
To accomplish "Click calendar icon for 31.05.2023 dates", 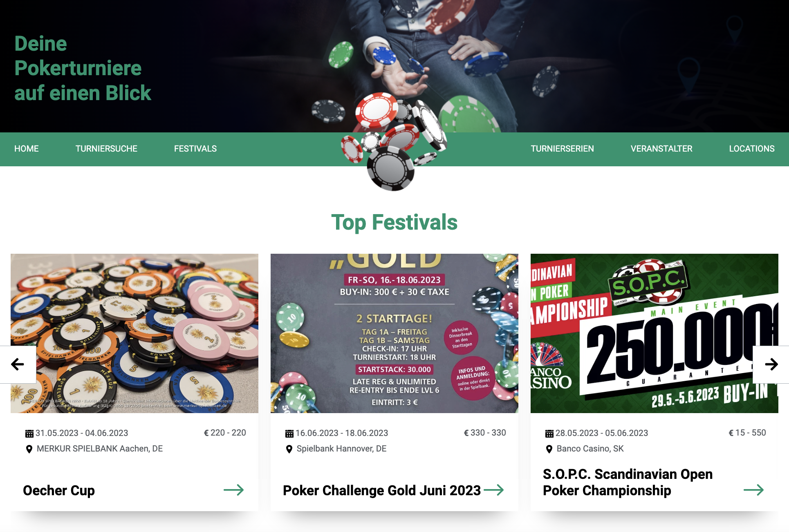I will (x=29, y=433).
